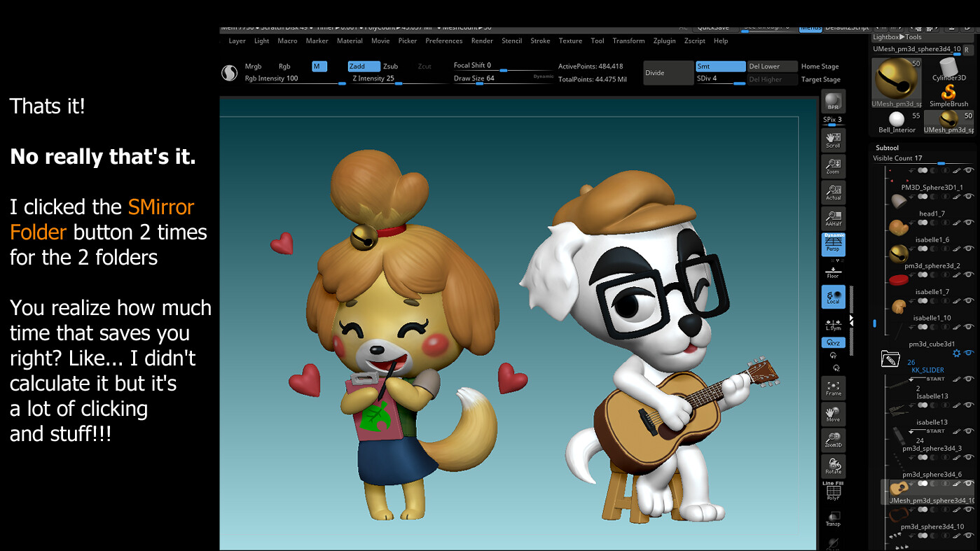Toggle the Local transformations icon
980x551 pixels.
(833, 297)
